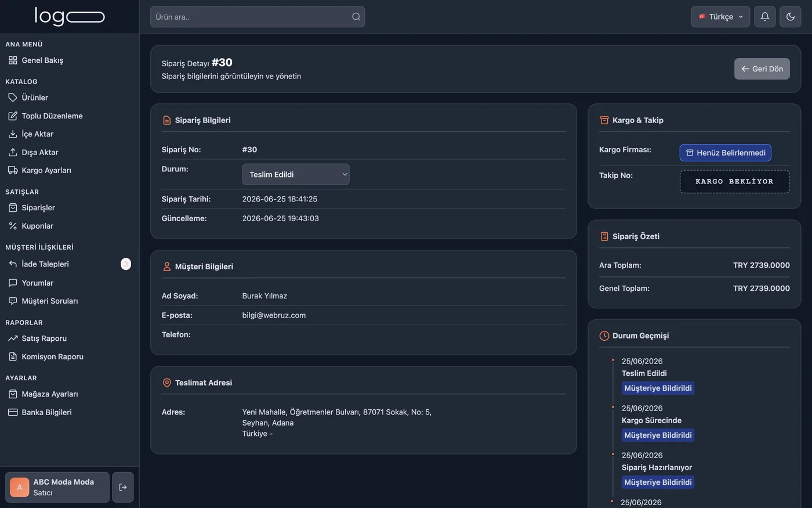Click the Ürünler tag icon

tap(13, 98)
